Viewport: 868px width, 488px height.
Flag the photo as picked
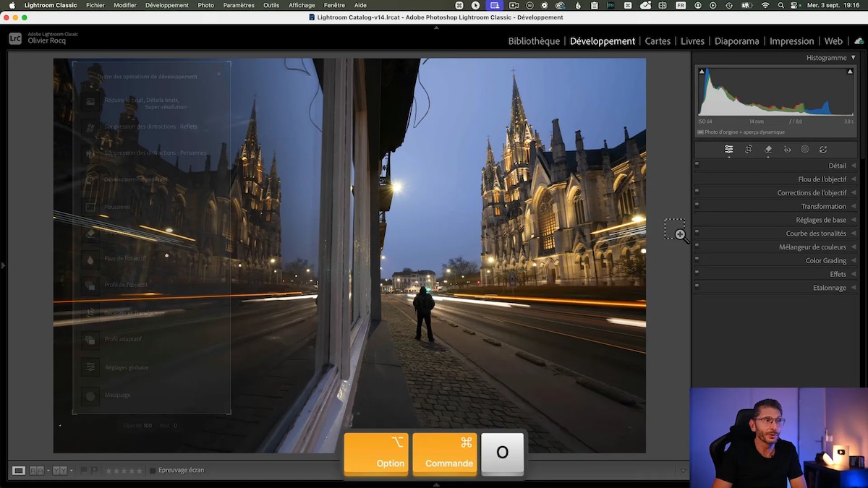tap(84, 471)
